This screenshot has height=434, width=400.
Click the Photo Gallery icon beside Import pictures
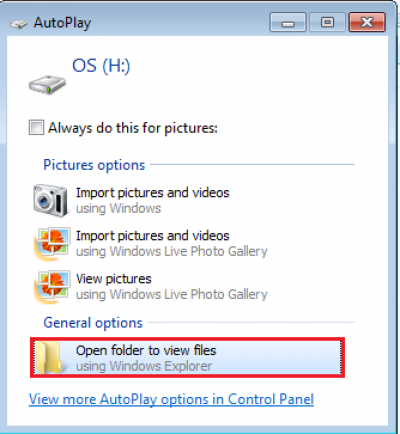(x=52, y=244)
